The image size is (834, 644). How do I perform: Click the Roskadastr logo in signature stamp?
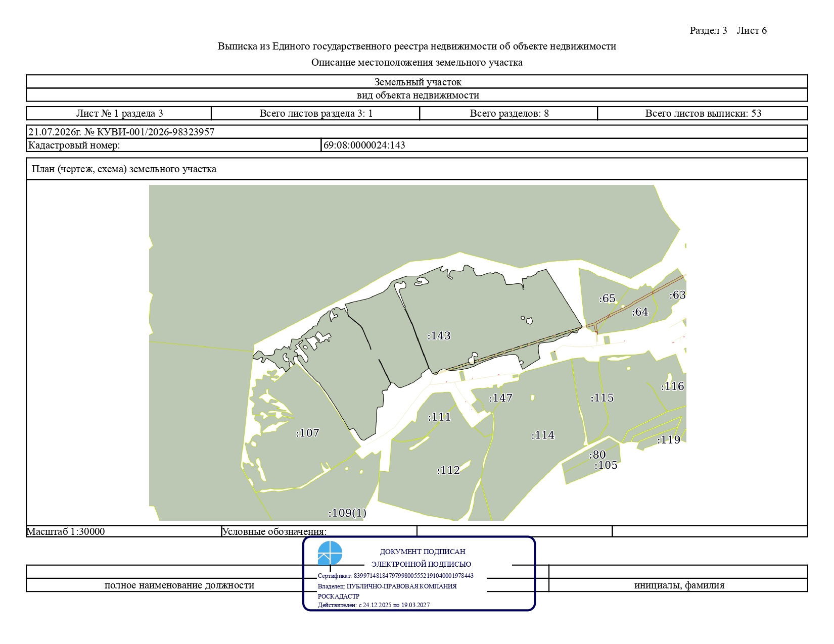(330, 553)
